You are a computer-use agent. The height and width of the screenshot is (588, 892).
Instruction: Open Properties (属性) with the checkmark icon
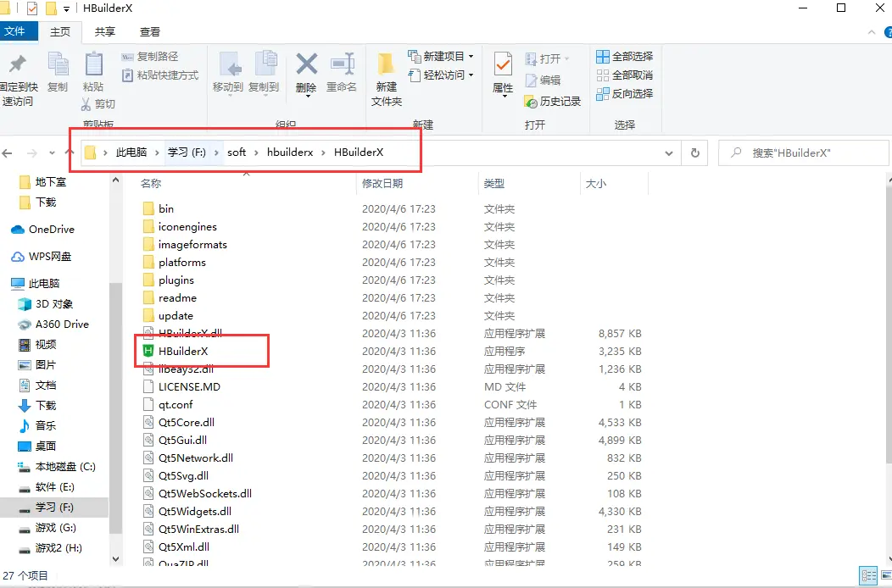click(x=503, y=64)
